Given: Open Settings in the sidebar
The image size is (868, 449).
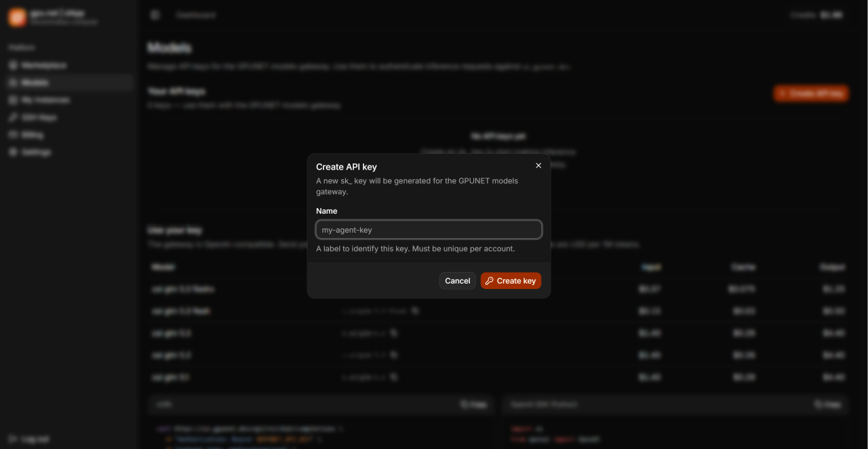Looking at the screenshot, I should [x=68, y=152].
